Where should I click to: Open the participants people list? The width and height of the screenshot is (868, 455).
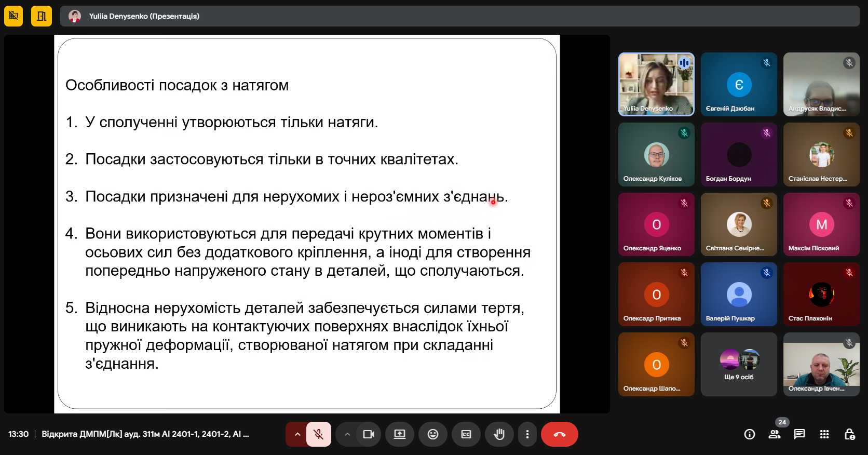(x=775, y=434)
